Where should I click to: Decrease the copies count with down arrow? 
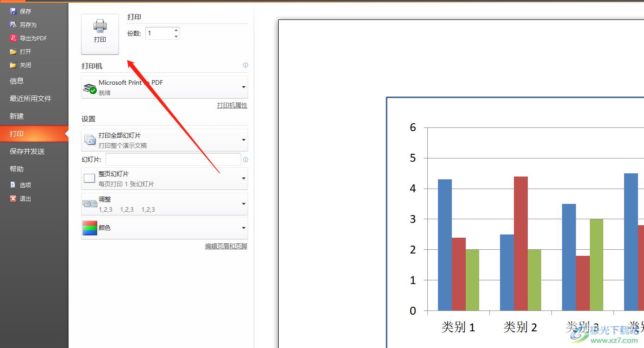176,36
